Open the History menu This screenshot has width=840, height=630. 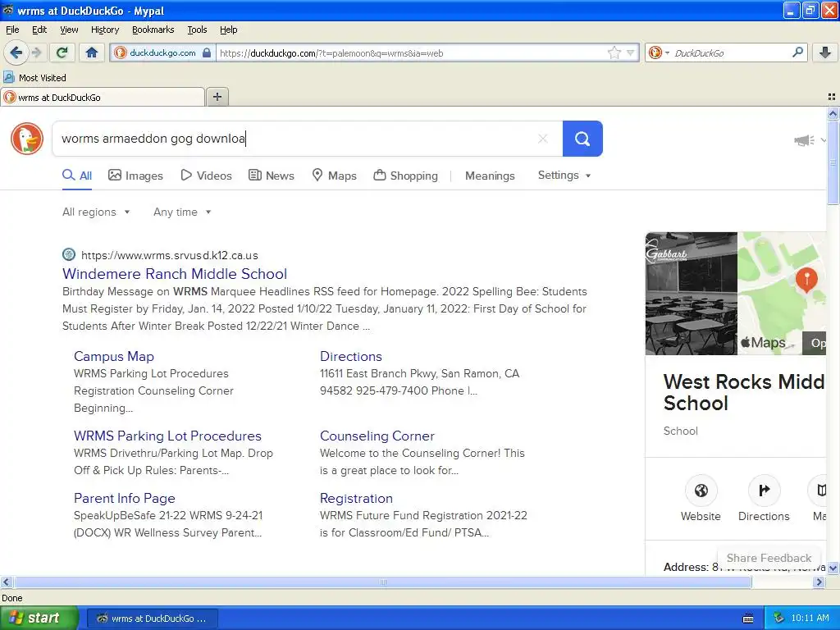click(105, 30)
